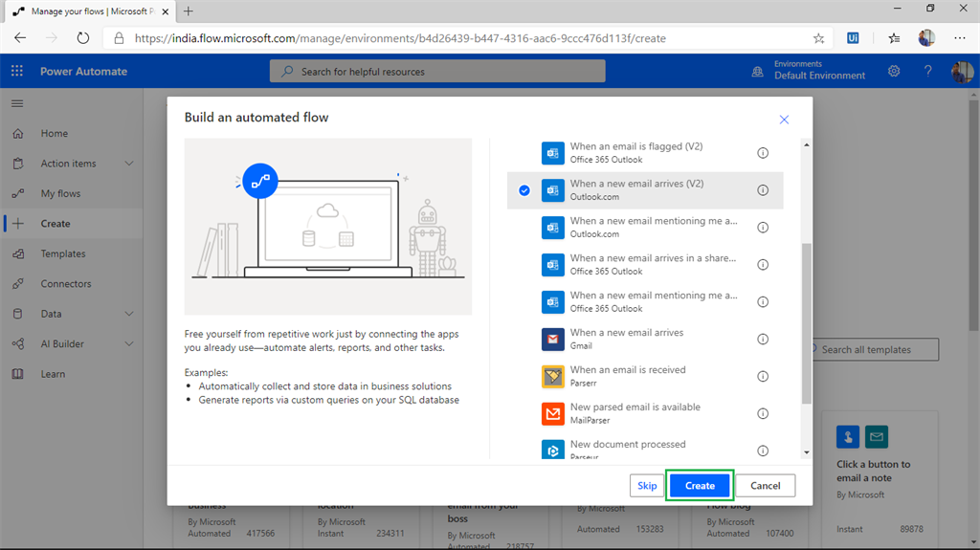Image resolution: width=980 pixels, height=550 pixels.
Task: Open browser favorites list icon
Action: click(894, 38)
